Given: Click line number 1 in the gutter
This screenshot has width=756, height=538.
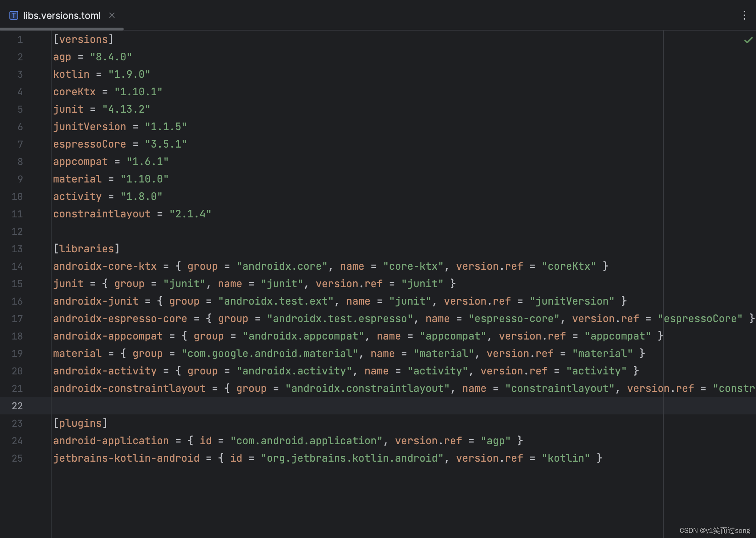Looking at the screenshot, I should coord(20,40).
